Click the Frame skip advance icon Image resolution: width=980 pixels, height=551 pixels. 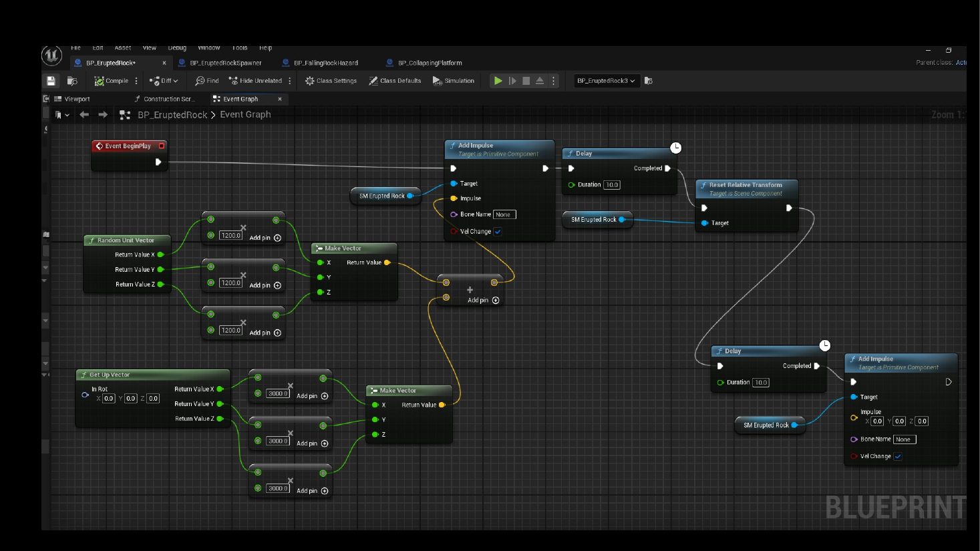point(512,81)
